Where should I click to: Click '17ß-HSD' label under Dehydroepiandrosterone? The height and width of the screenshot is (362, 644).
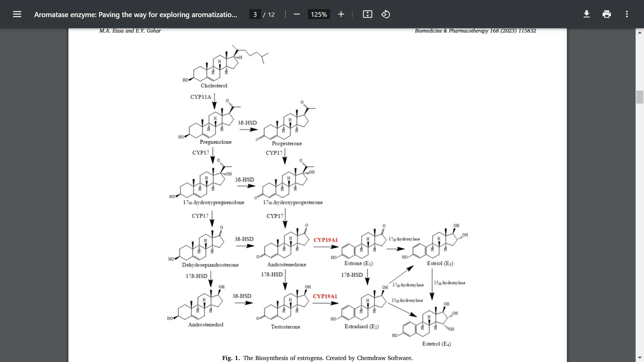point(197,276)
